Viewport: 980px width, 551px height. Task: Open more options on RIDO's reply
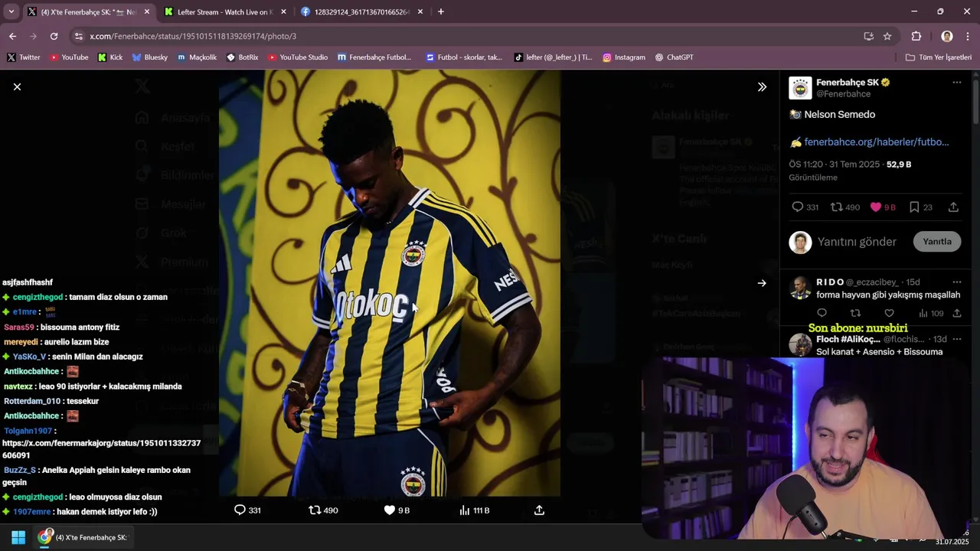pyautogui.click(x=957, y=282)
